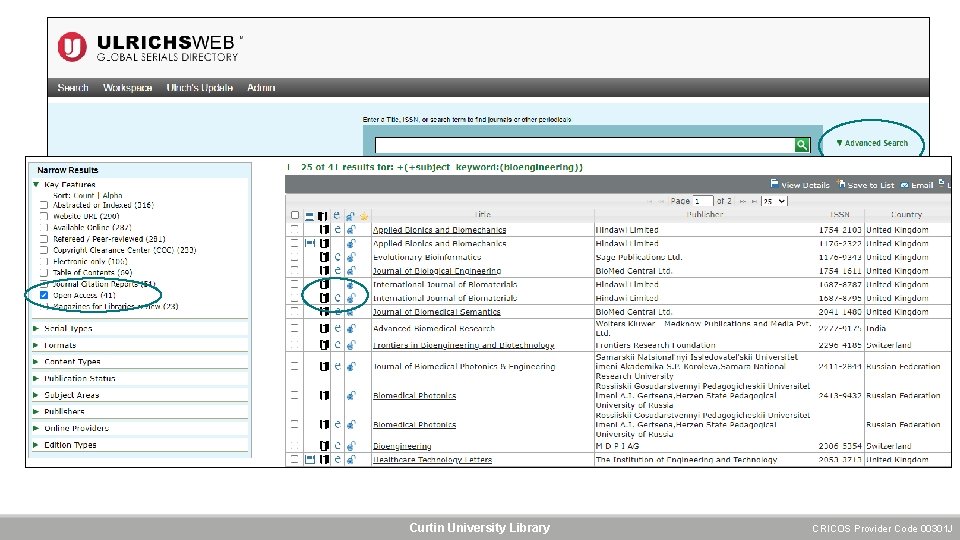Click into the main search text field
Image resolution: width=960 pixels, height=540 pixels.
(x=585, y=144)
